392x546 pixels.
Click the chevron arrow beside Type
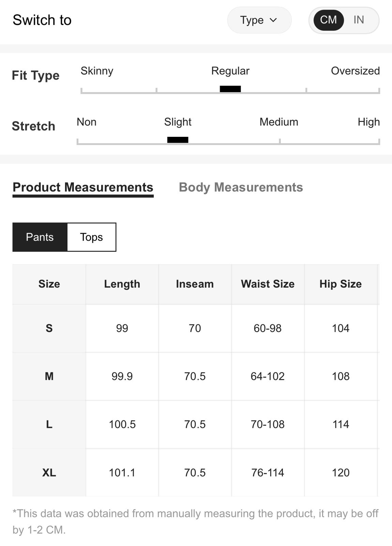click(273, 20)
